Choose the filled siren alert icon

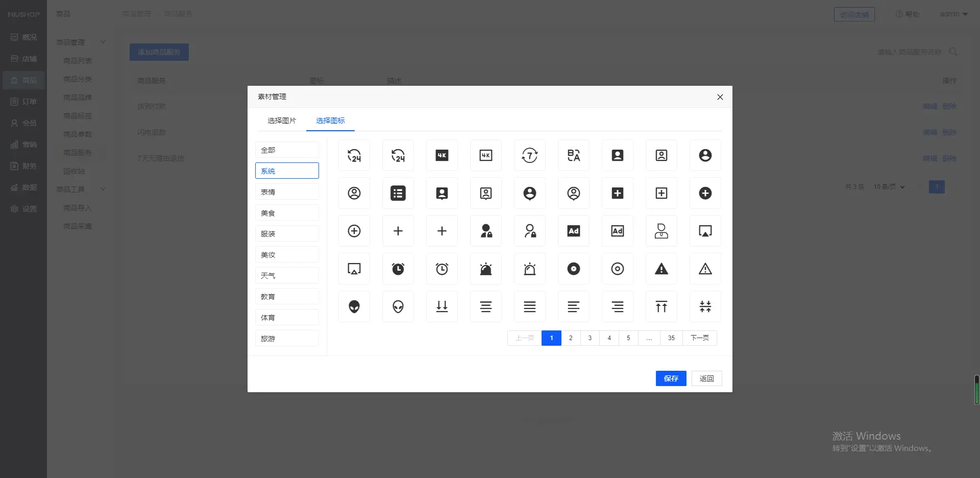tap(486, 269)
